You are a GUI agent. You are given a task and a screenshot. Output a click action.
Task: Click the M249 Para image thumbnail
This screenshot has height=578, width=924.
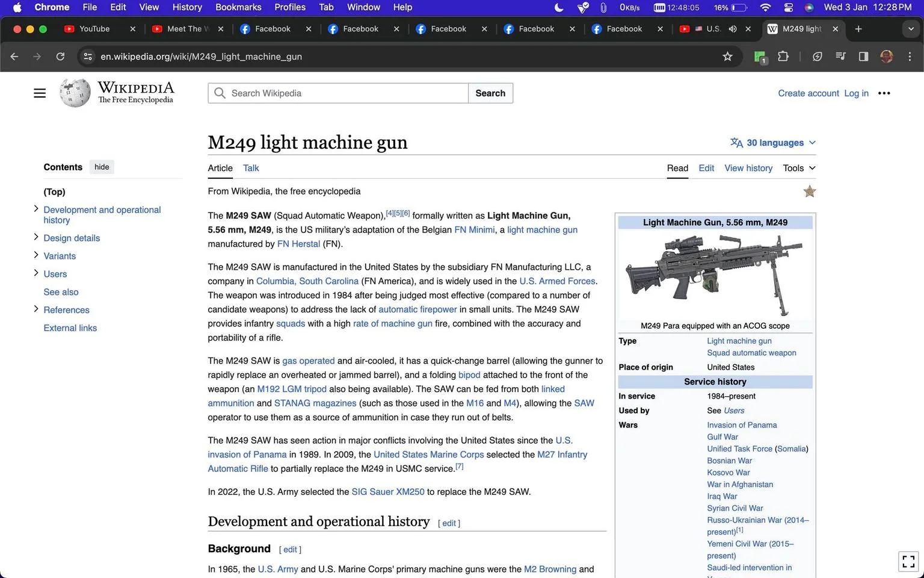click(x=715, y=275)
